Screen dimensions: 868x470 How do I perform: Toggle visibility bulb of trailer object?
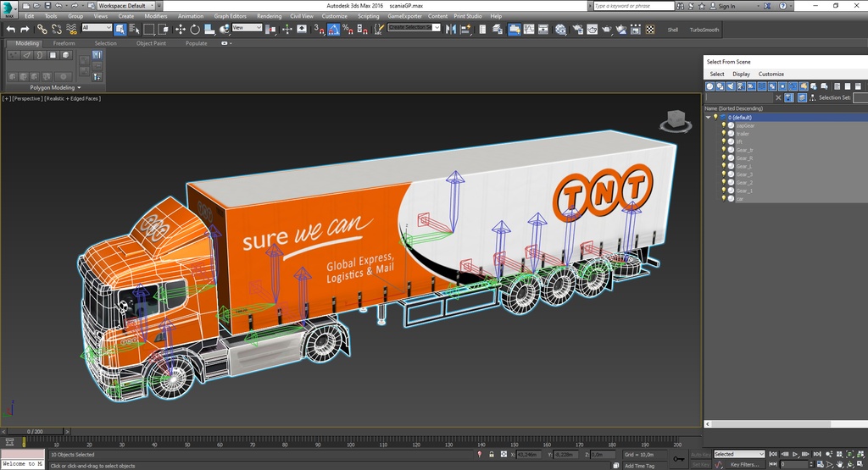(723, 134)
